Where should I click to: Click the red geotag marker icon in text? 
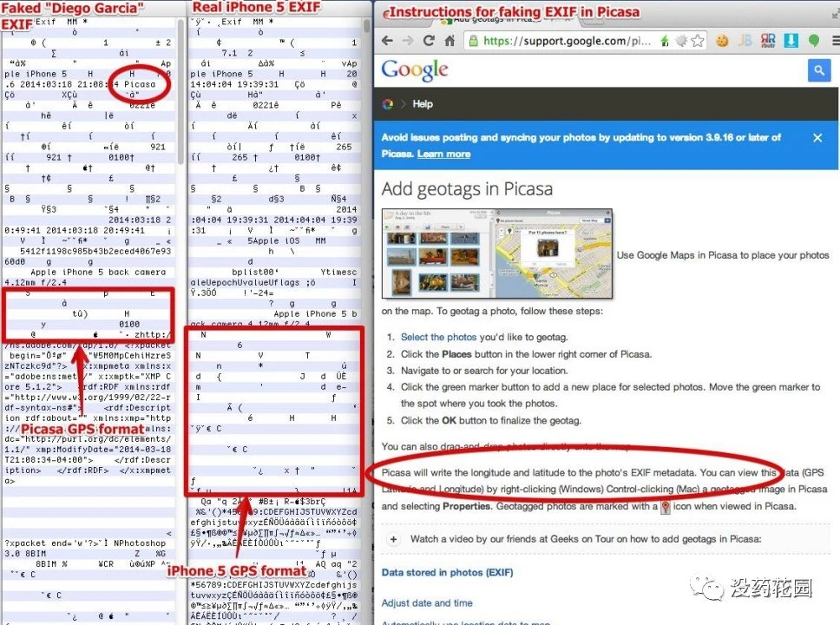(666, 507)
